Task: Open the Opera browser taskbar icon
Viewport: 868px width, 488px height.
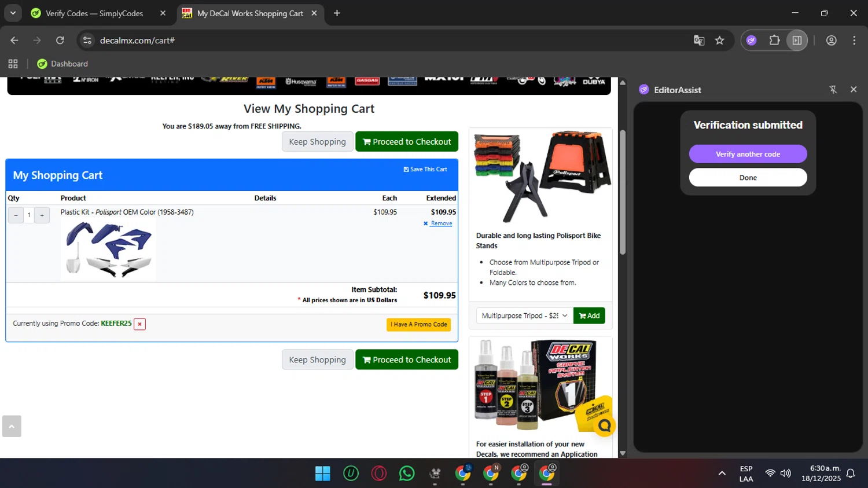Action: [379, 474]
